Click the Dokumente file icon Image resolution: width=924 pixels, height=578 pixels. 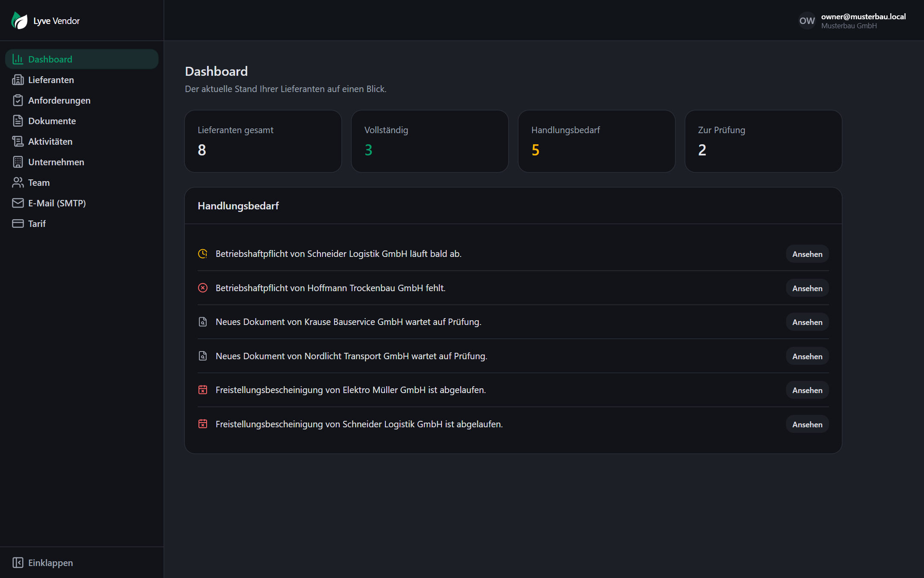pos(18,121)
